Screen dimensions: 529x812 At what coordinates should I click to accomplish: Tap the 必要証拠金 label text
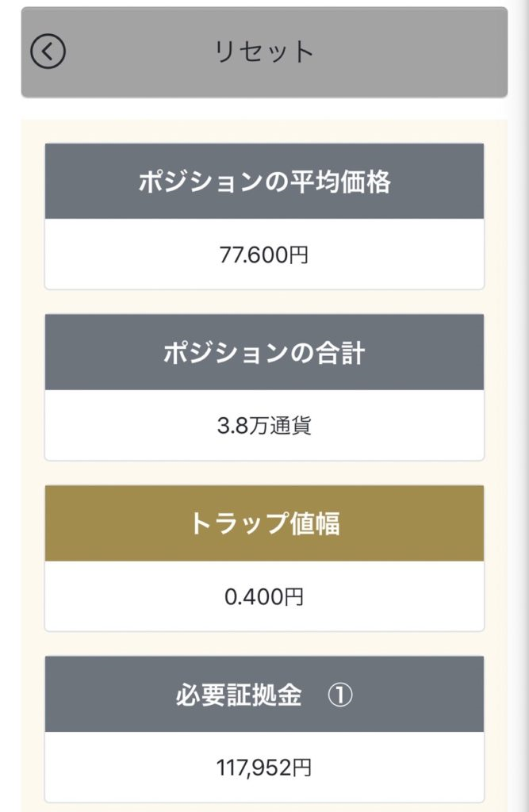[x=239, y=695]
